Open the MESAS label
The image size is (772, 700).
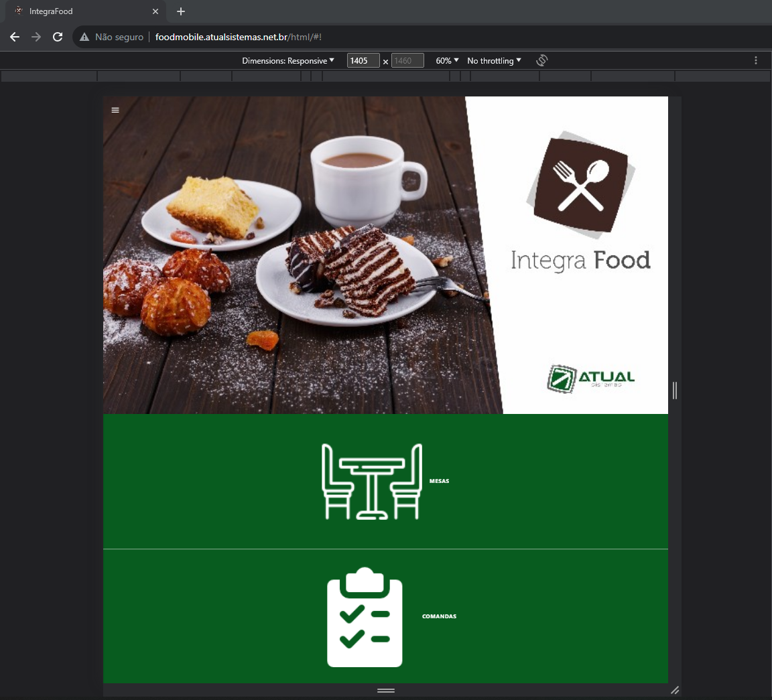pos(439,481)
